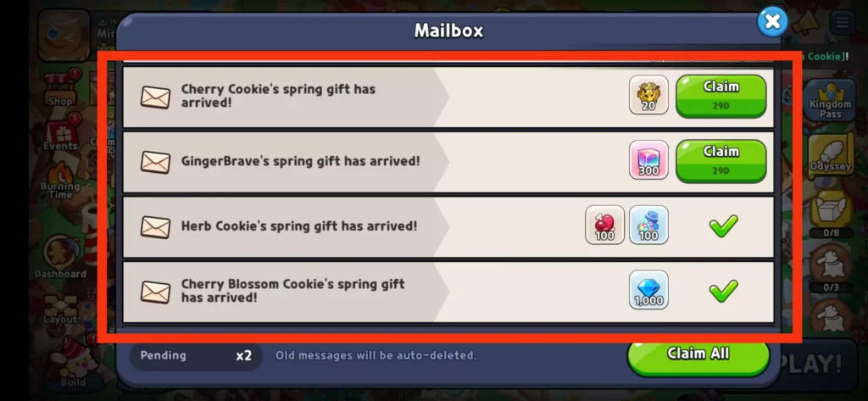The image size is (868, 401).
Task: Open Cherry Blossom Cookie's envelope icon
Action: coord(155,292)
